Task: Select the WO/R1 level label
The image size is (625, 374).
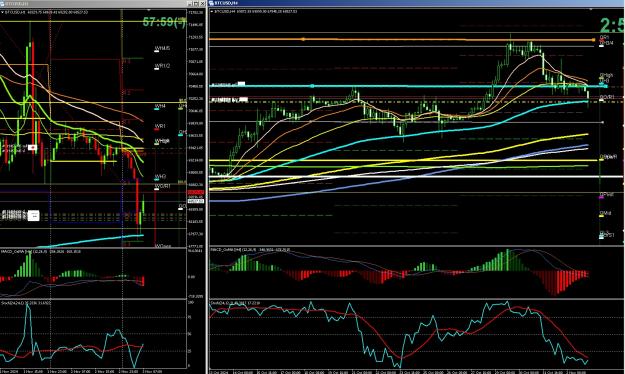Action: click(163, 186)
